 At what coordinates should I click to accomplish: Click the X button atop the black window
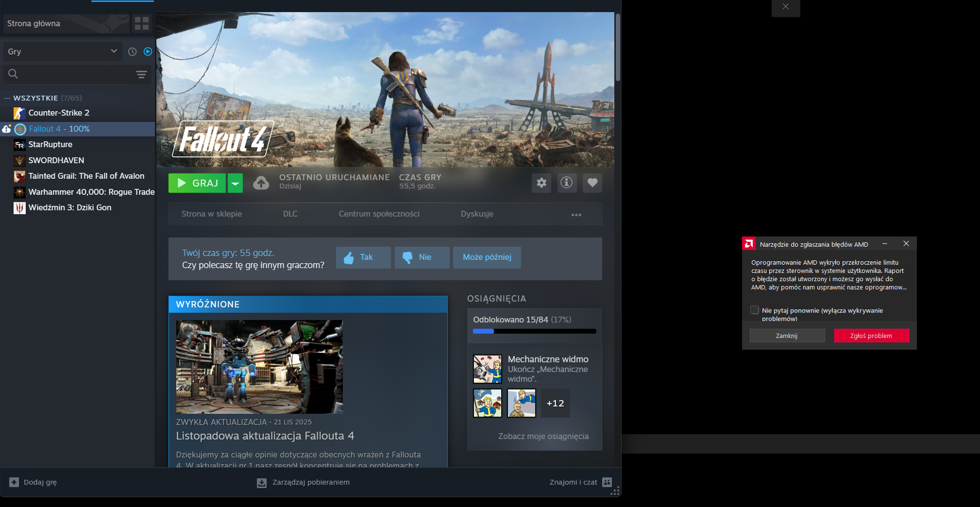[786, 7]
